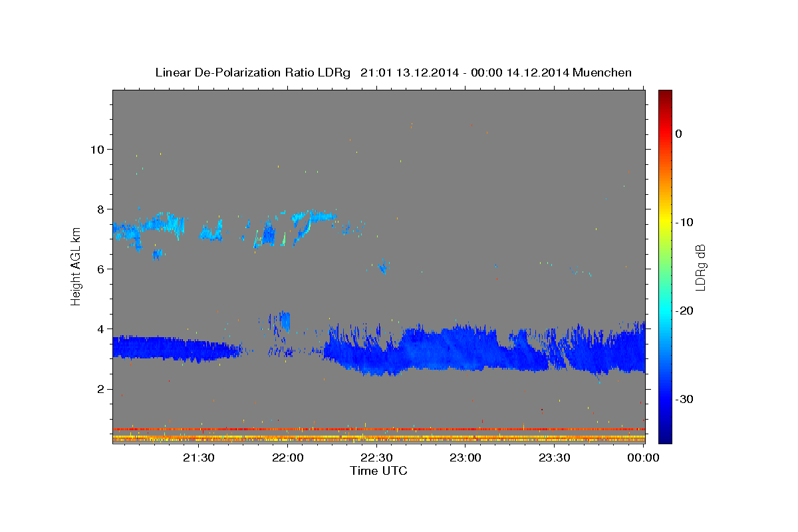Click the 23:30 time tick label
The width and height of the screenshot is (798, 532).
click(x=554, y=458)
